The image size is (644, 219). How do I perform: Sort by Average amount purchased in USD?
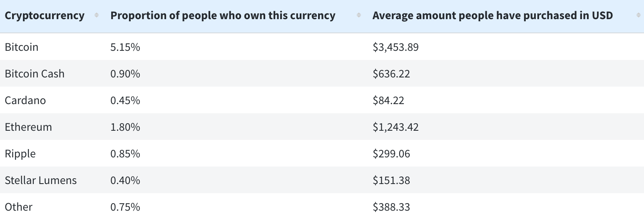tap(492, 16)
